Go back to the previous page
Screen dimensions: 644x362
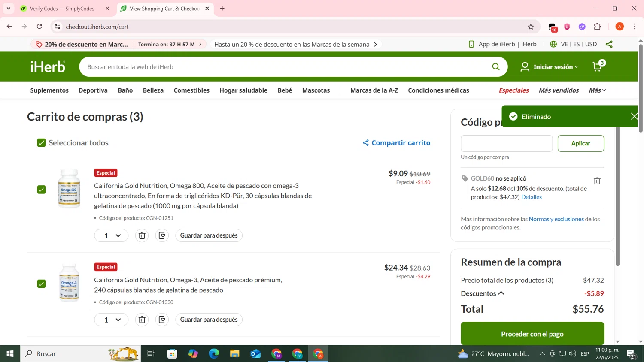pos(9,27)
